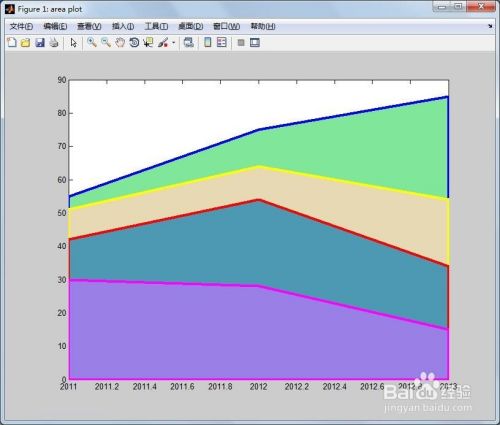
Task: Maximize the Figure 1 window
Action: click(x=459, y=7)
